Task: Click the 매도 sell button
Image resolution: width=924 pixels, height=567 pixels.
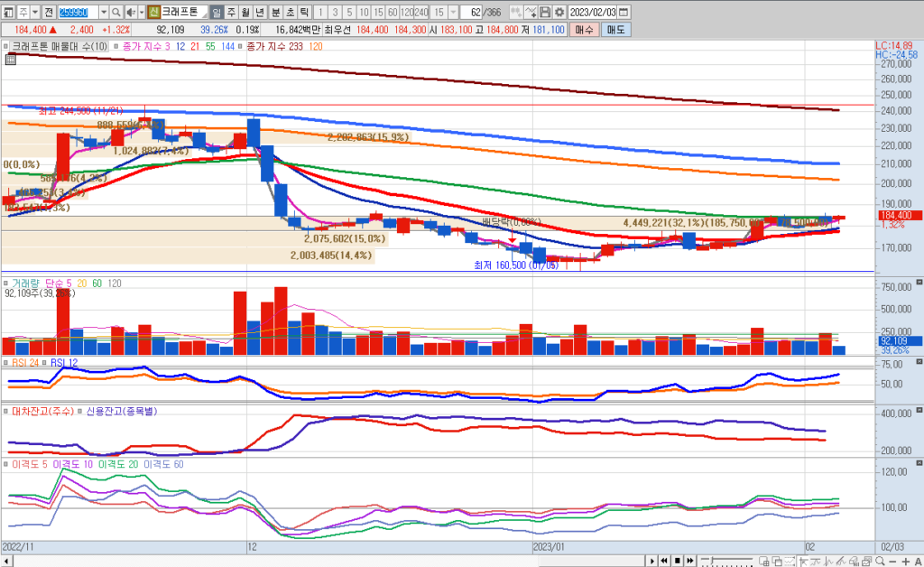Action: (x=615, y=30)
